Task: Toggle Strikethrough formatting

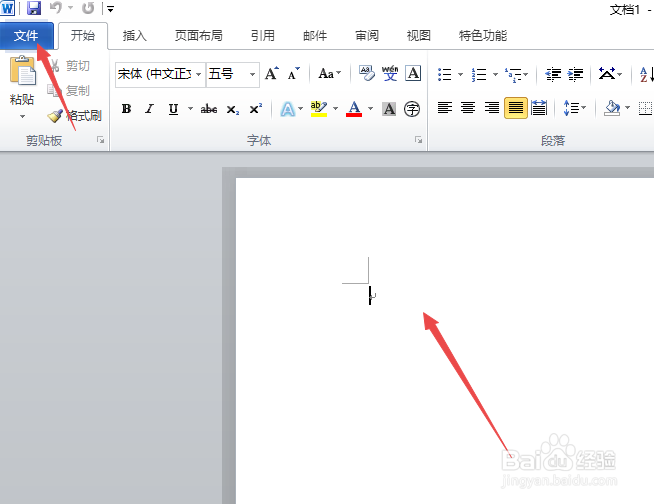Action: pyautogui.click(x=209, y=109)
